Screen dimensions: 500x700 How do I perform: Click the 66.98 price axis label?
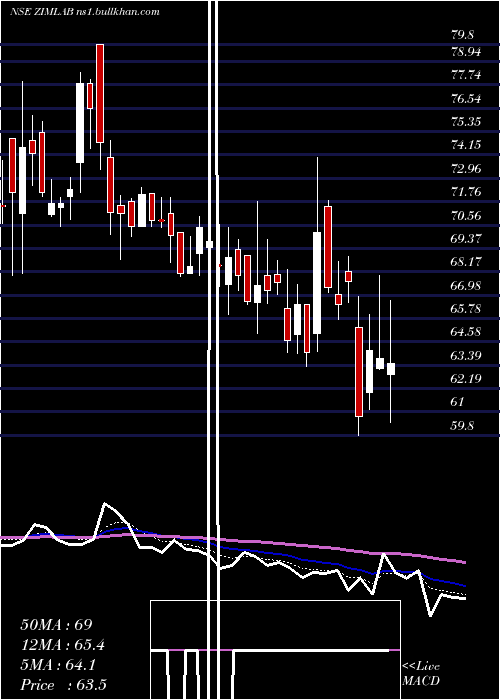466,286
